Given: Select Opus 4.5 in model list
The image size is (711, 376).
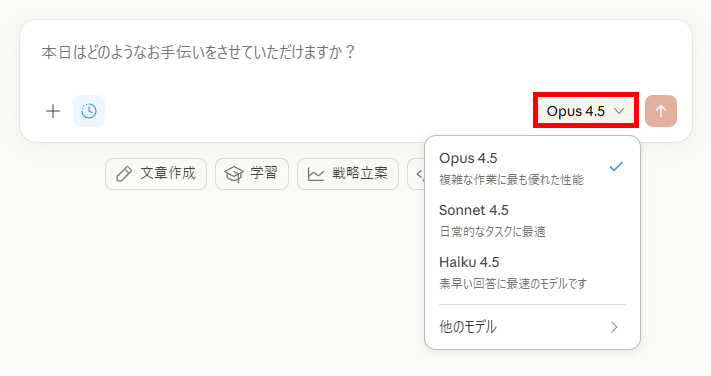Looking at the screenshot, I should [532, 168].
